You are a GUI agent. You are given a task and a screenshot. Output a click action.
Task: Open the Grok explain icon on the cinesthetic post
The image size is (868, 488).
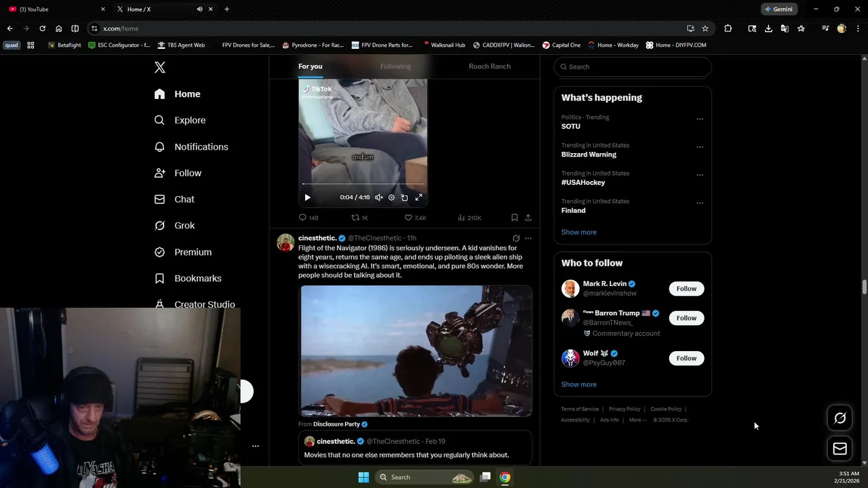tap(516, 239)
